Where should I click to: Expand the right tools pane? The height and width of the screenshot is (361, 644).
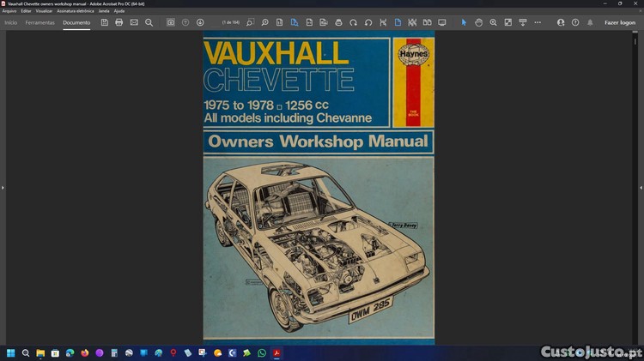[x=641, y=187]
